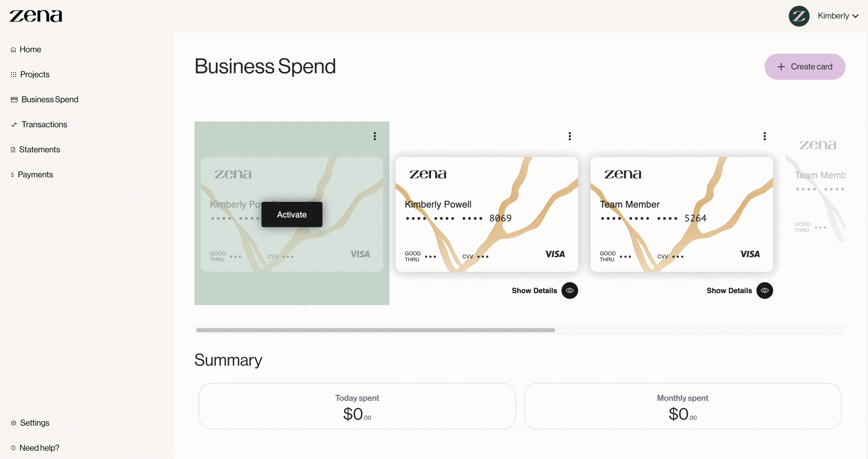This screenshot has height=459, width=868.
Task: Go to Transactions in sidebar
Action: click(44, 125)
